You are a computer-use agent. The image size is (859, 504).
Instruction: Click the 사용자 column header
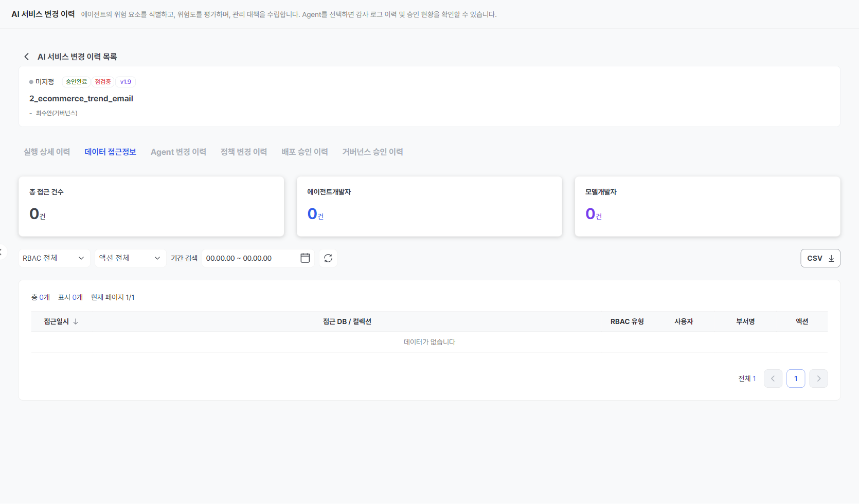684,321
